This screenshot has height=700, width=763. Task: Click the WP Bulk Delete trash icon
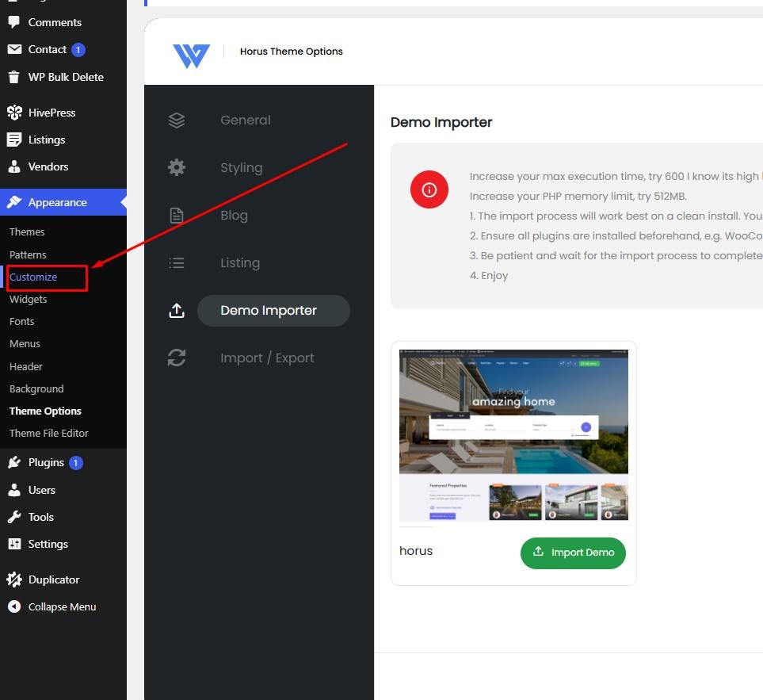coord(14,77)
